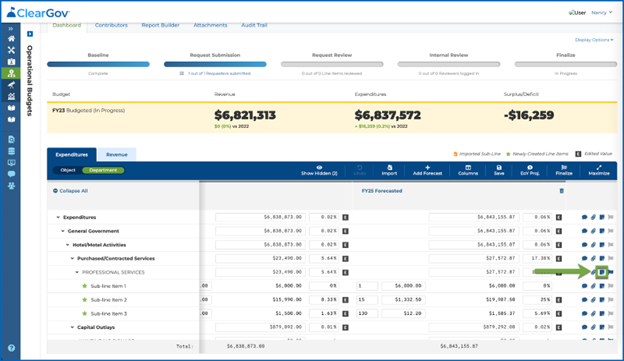
Task: Click the Finalize flag toolbar button
Action: 564,170
